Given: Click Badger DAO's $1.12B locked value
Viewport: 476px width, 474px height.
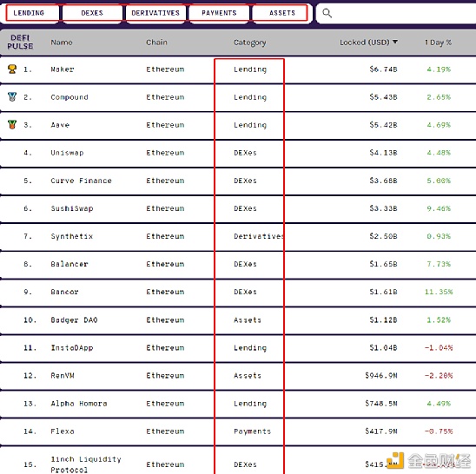Looking at the screenshot, I should click(383, 319).
